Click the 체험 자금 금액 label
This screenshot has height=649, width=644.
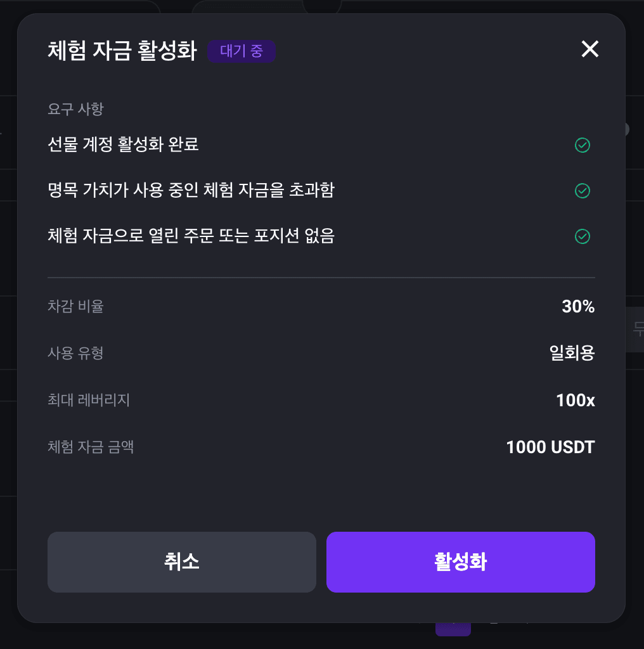point(91,447)
